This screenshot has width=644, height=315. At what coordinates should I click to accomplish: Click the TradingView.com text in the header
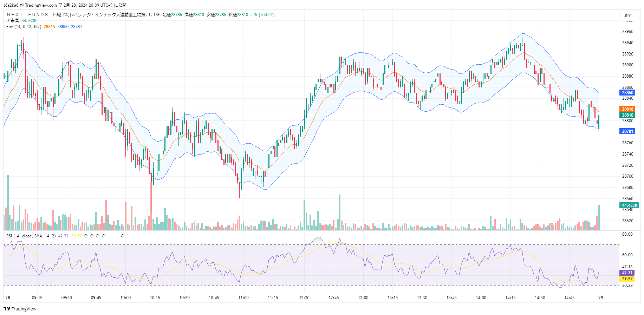[x=41, y=5]
